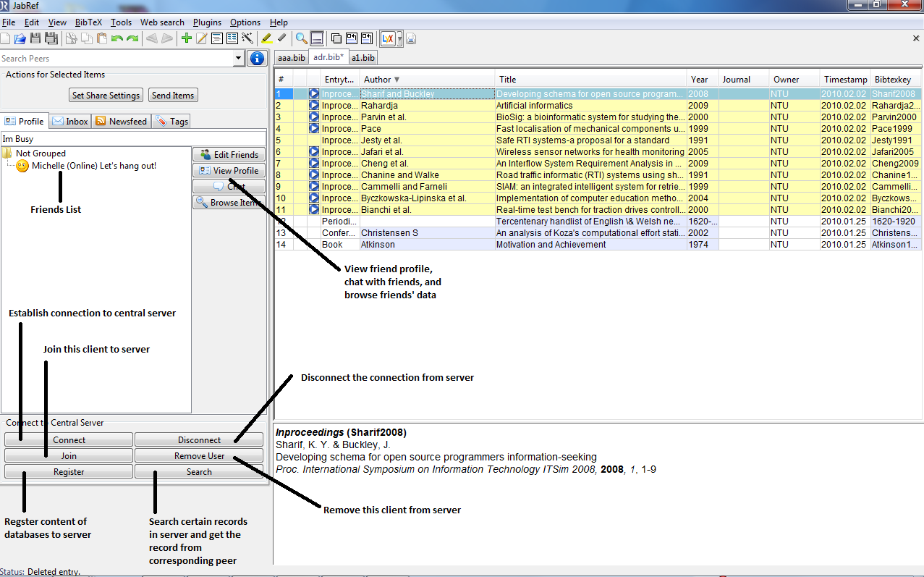This screenshot has width=924, height=577.
Task: Open the BibTeX menu
Action: [88, 22]
